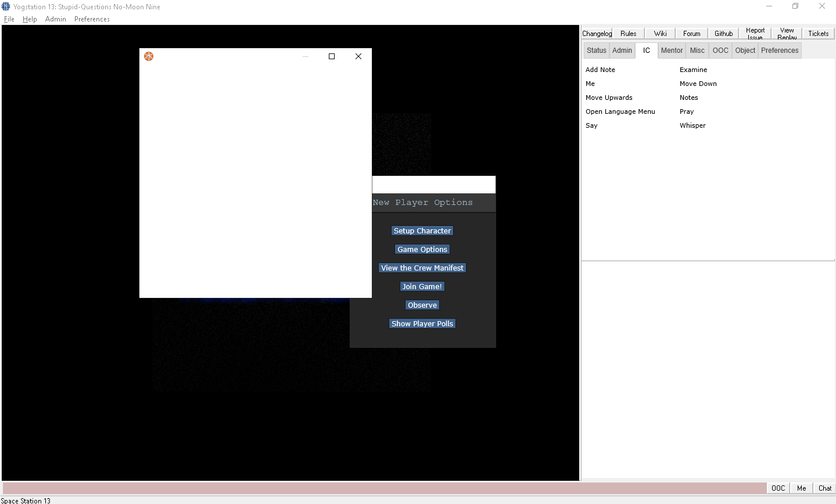Image resolution: width=836 pixels, height=504 pixels.
Task: Open the Admin menu
Action: [x=55, y=19]
